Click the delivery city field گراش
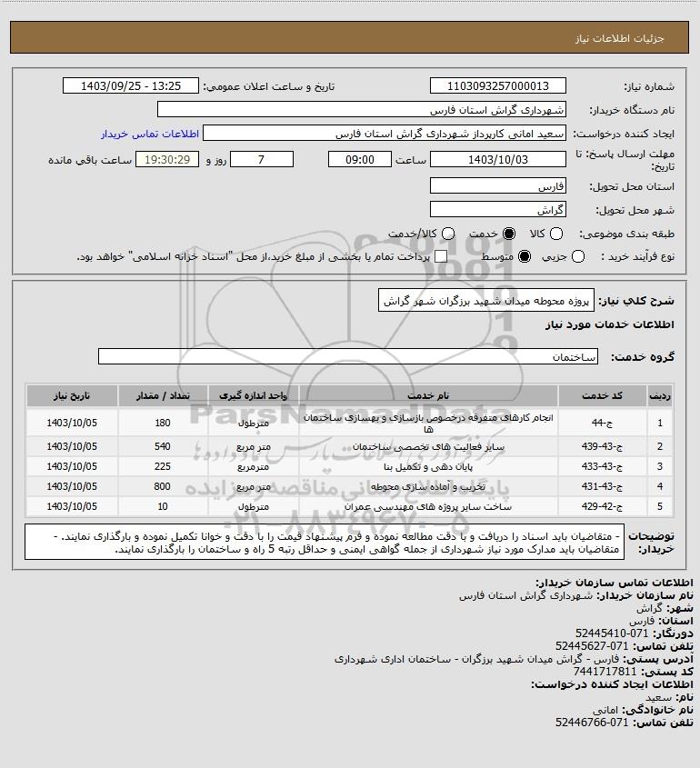Screen dimensions: 700x768 coord(497,210)
